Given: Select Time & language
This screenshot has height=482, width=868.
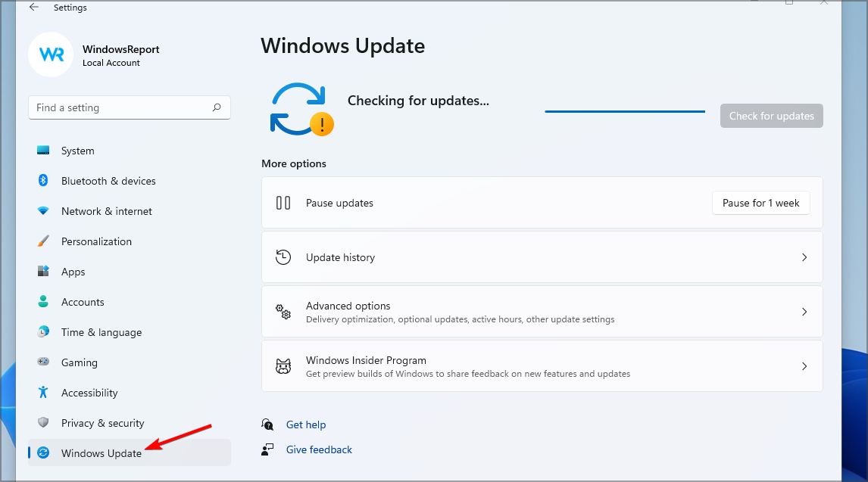Looking at the screenshot, I should 130,332.
